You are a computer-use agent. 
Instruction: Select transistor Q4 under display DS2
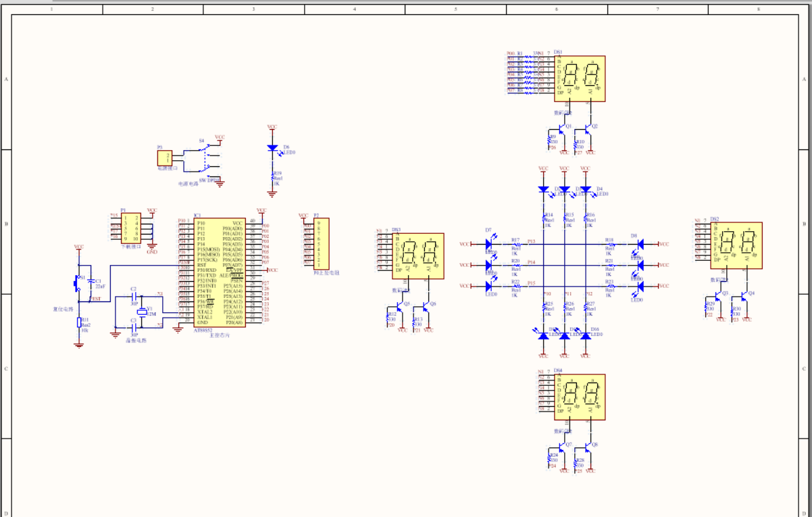pyautogui.click(x=745, y=295)
